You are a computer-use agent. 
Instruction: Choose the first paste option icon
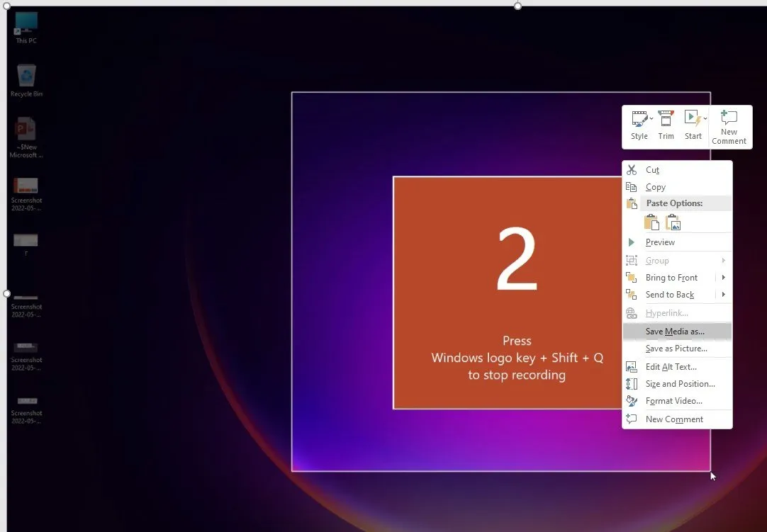coord(651,223)
